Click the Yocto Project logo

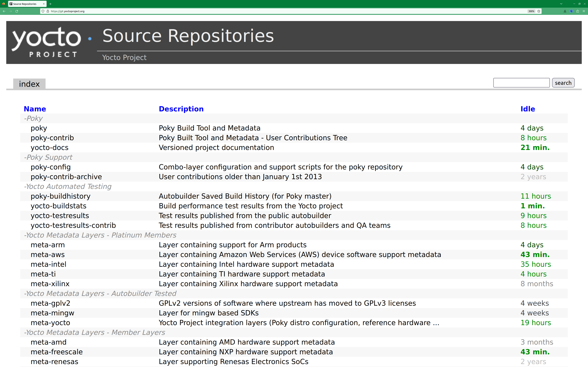46,42
